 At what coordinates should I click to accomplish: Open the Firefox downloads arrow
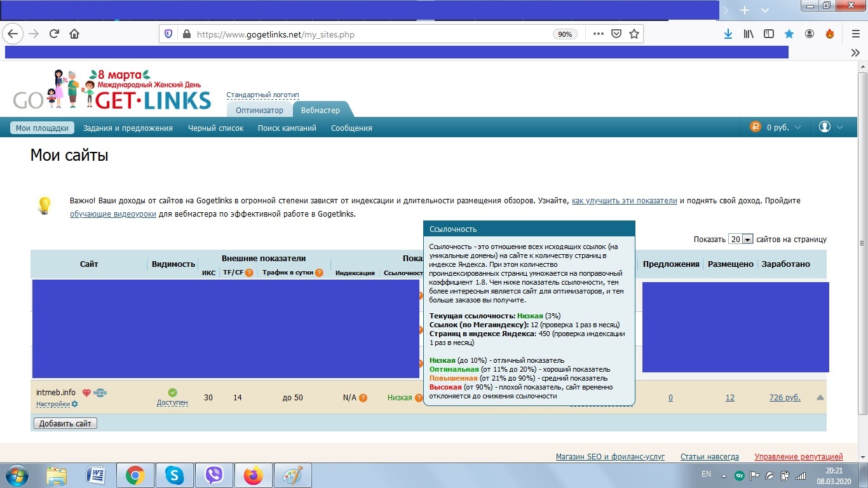click(728, 34)
